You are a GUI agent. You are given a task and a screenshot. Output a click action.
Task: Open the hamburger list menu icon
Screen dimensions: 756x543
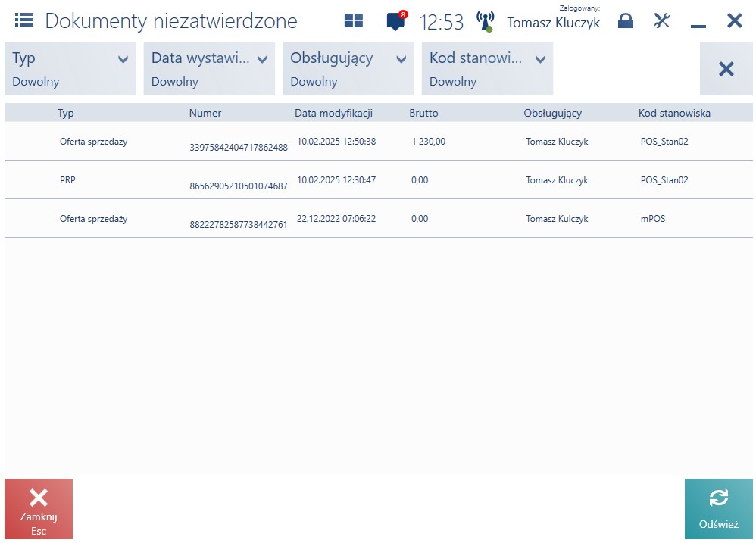24,20
